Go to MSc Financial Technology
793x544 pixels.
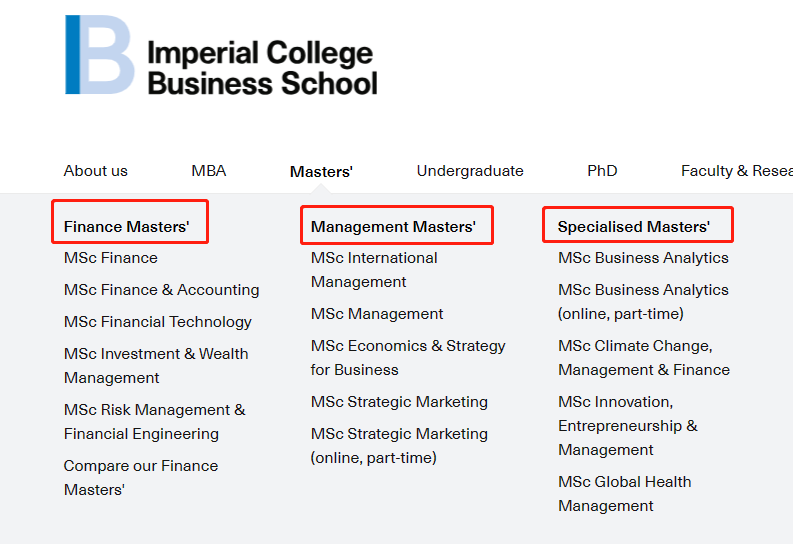tap(158, 322)
